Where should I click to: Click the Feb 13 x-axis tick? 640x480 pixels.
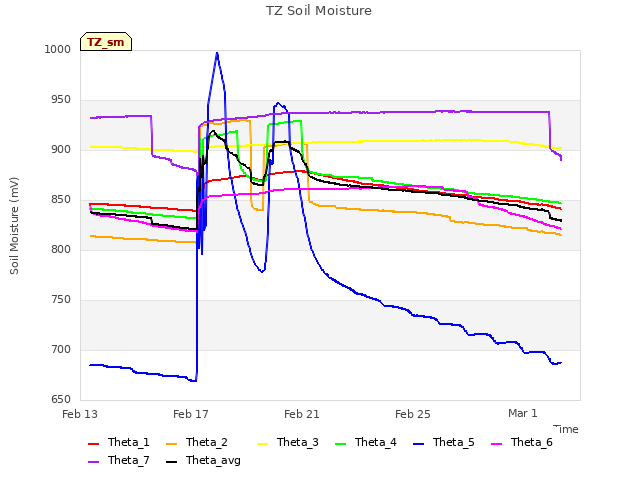[x=80, y=414]
